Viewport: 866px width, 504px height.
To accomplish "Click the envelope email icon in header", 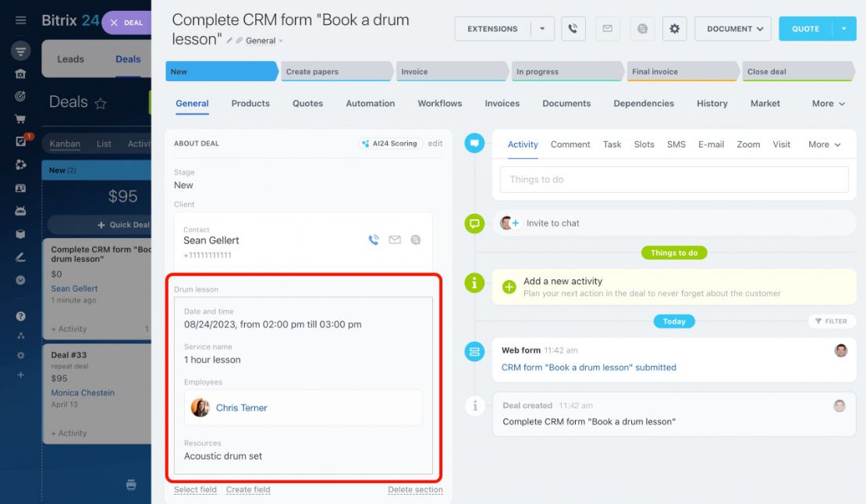I will tap(608, 29).
